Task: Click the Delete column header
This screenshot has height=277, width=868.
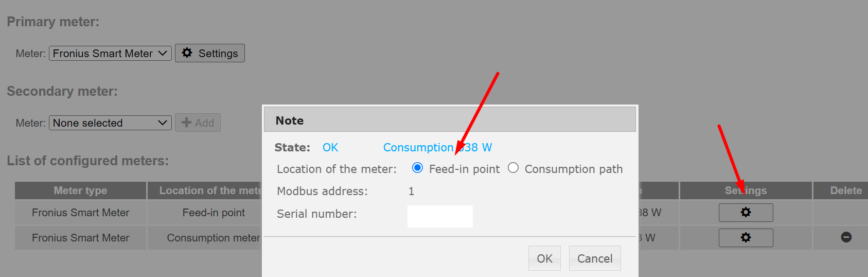Action: 846,191
